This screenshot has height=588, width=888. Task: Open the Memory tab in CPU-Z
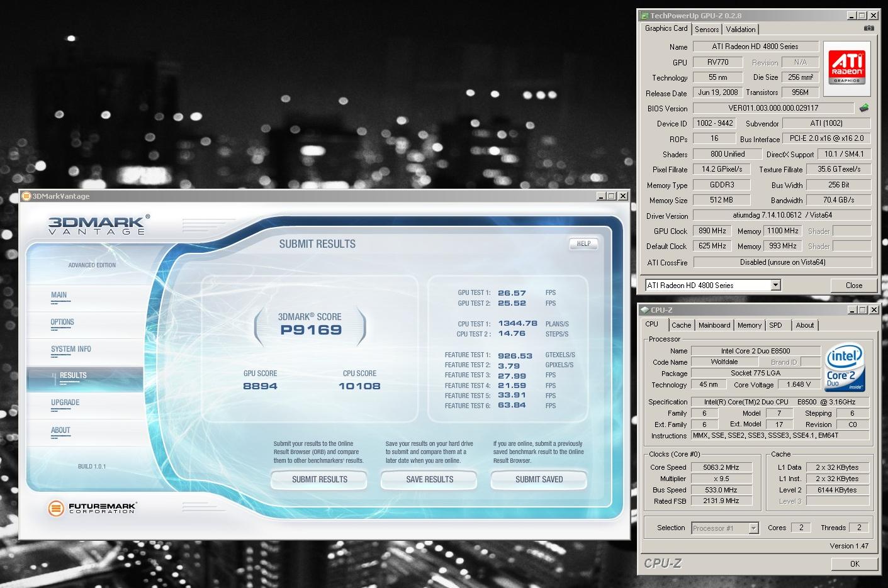pyautogui.click(x=749, y=325)
